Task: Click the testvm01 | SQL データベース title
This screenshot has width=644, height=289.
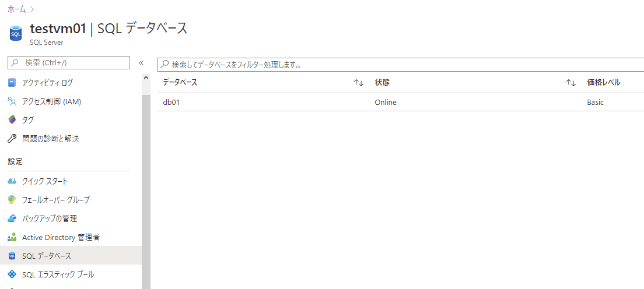Action: pyautogui.click(x=109, y=29)
